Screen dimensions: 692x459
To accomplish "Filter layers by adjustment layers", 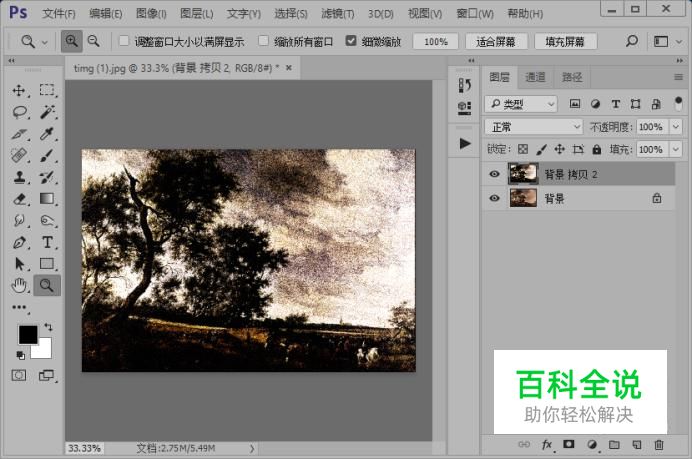I will click(595, 104).
